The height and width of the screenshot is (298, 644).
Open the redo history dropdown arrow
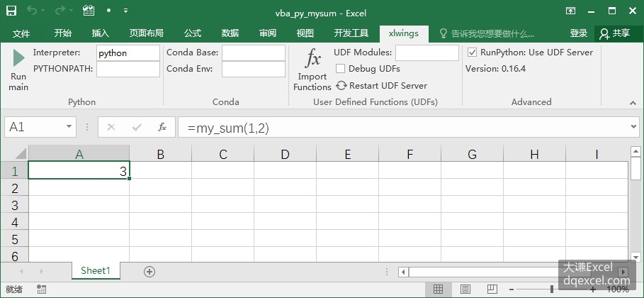click(71, 11)
